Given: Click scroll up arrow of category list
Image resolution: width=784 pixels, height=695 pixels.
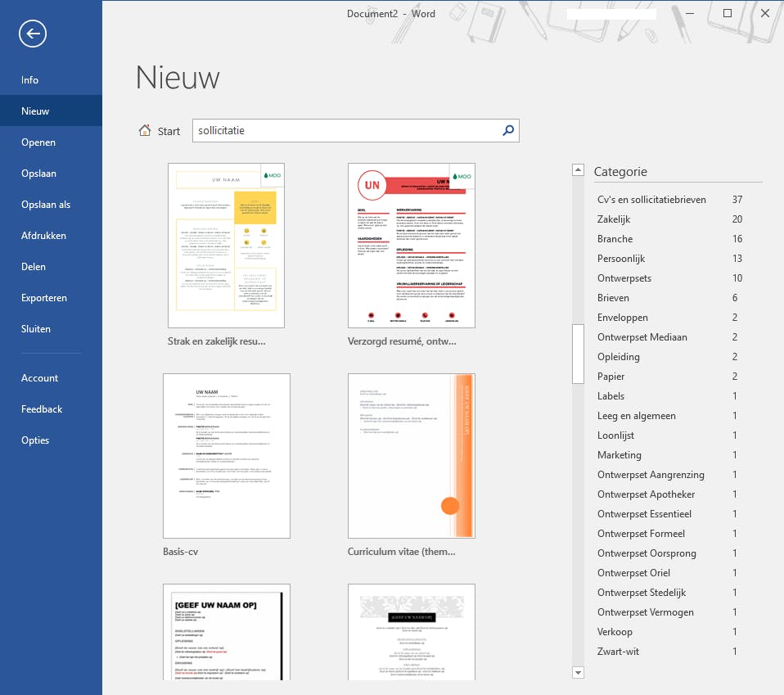Looking at the screenshot, I should [578, 170].
